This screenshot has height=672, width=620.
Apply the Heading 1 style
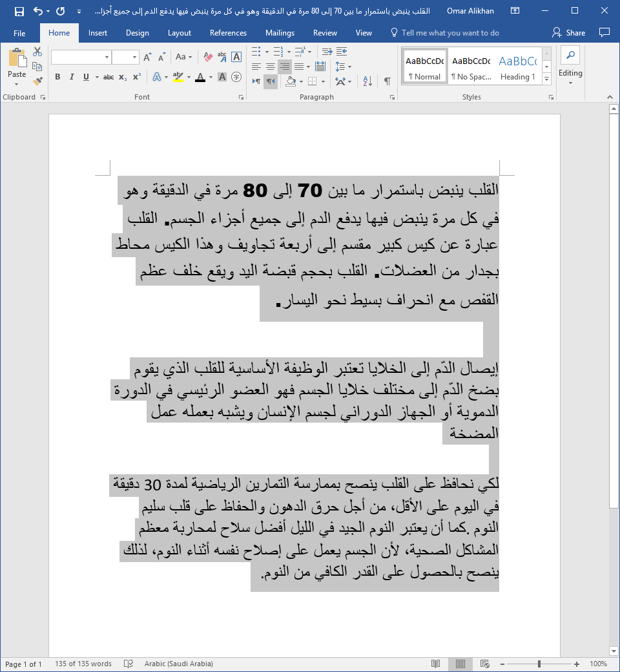coord(518,65)
